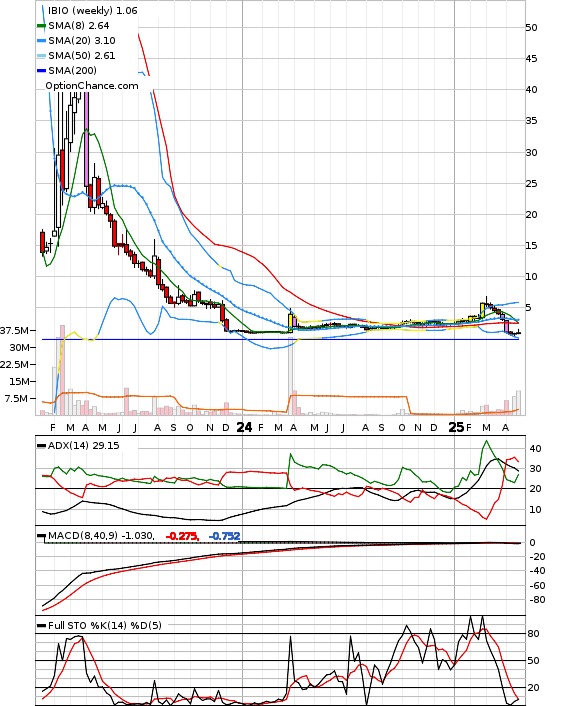Click the ADX(14) 29.15 indicator label
The image size is (566, 706).
tap(84, 445)
